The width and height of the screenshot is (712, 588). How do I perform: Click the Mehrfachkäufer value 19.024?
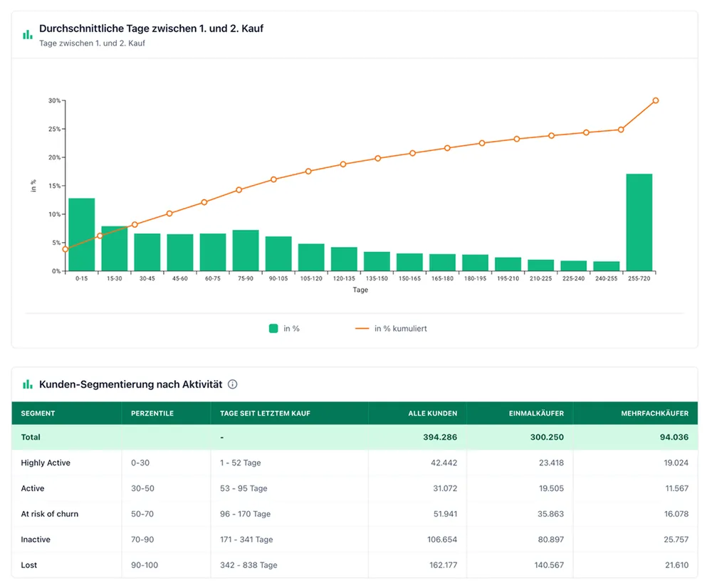pos(676,463)
